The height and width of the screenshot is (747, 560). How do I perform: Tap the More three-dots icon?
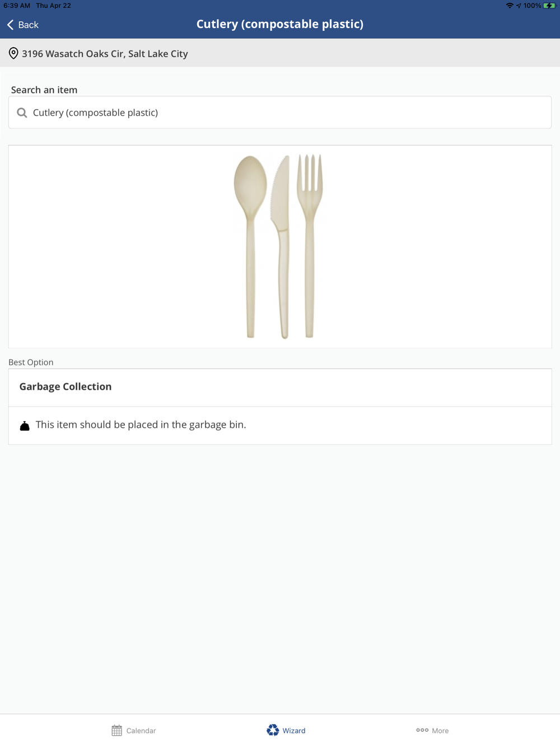click(x=422, y=730)
